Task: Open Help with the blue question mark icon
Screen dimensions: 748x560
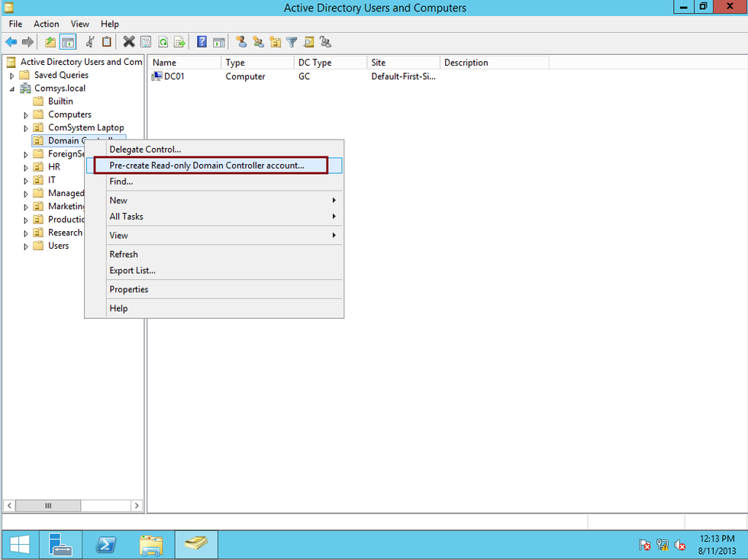Action: coord(202,42)
